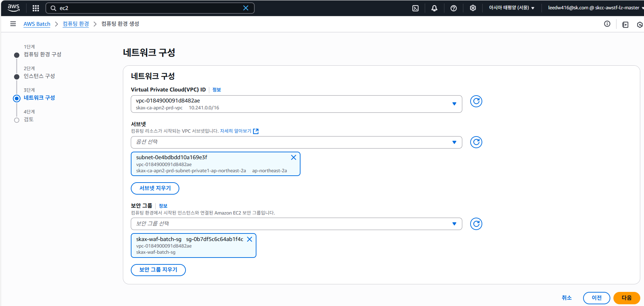Expand the subnet option dropdown

(454, 142)
